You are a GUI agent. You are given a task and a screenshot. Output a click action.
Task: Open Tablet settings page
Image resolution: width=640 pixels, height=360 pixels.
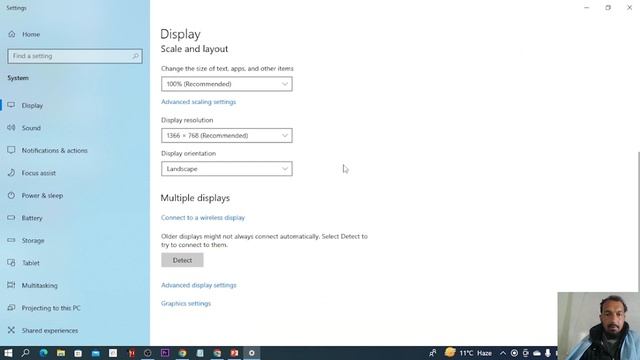75,262
